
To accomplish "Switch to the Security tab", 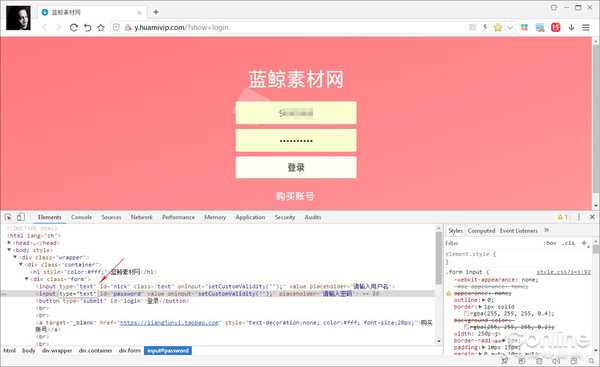I will pyautogui.click(x=285, y=217).
